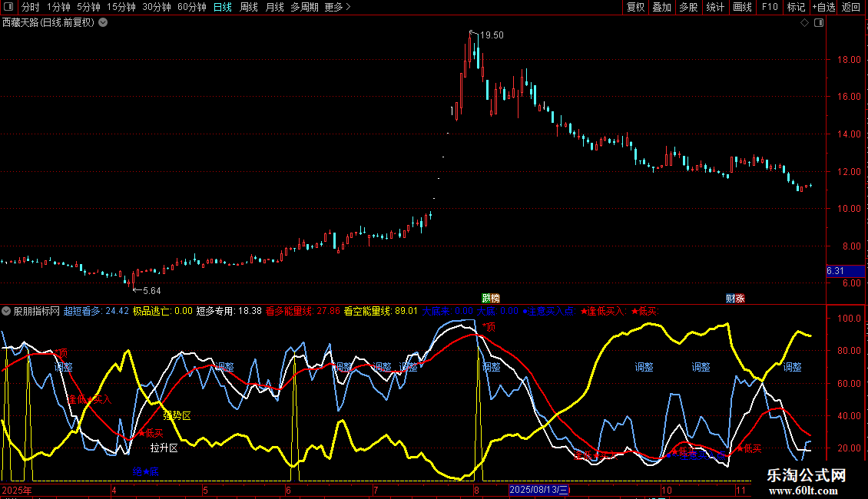Toggle the right side panel icon
Image resolution: width=868 pixels, height=499 pixels.
click(819, 23)
